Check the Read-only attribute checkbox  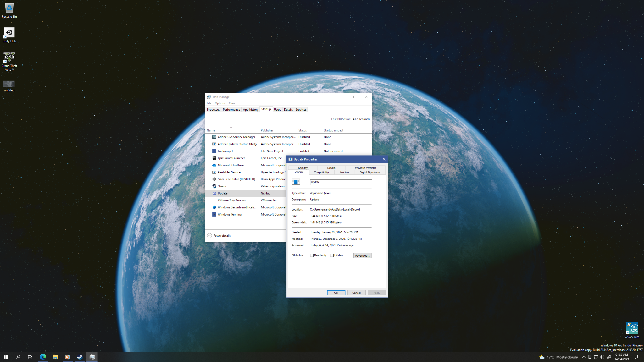tap(312, 255)
